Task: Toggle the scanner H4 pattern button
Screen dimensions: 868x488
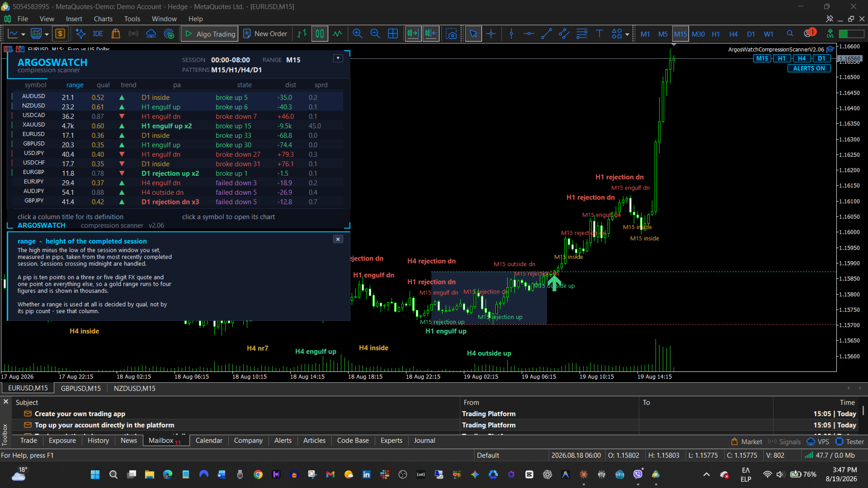Action: point(802,58)
